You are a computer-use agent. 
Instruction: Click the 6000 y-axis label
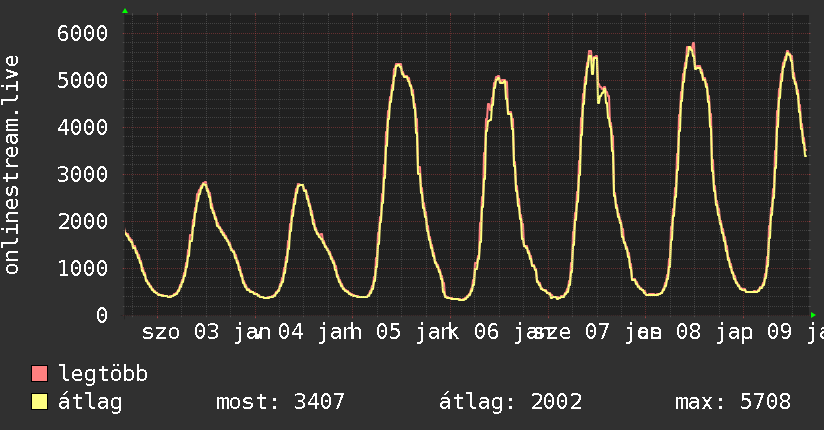pos(83,33)
